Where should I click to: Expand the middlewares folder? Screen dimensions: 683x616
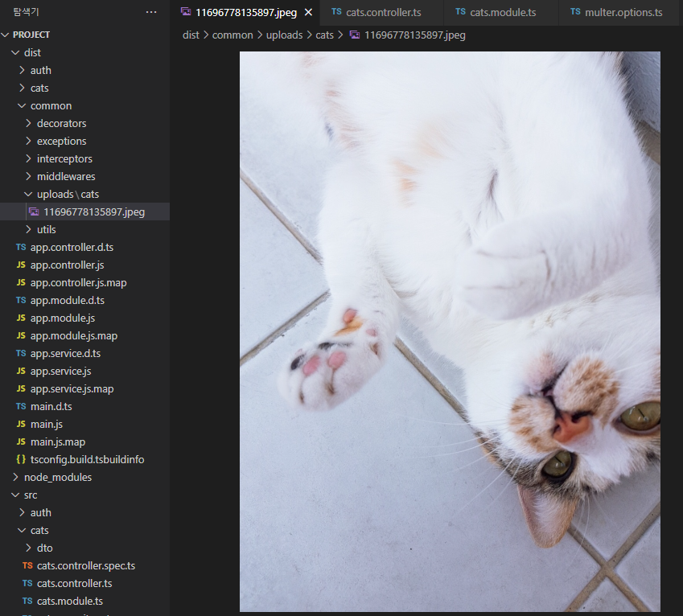point(28,176)
